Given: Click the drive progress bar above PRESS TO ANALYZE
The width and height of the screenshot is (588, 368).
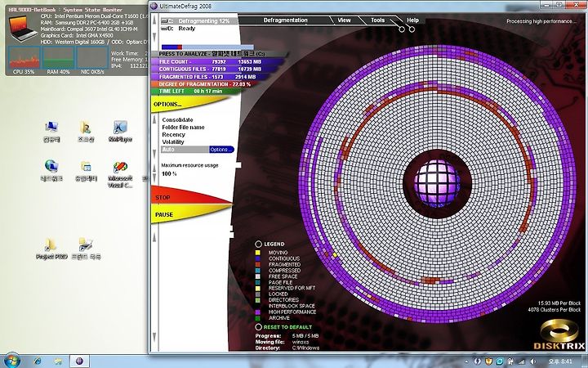Looking at the screenshot, I should pos(207,47).
